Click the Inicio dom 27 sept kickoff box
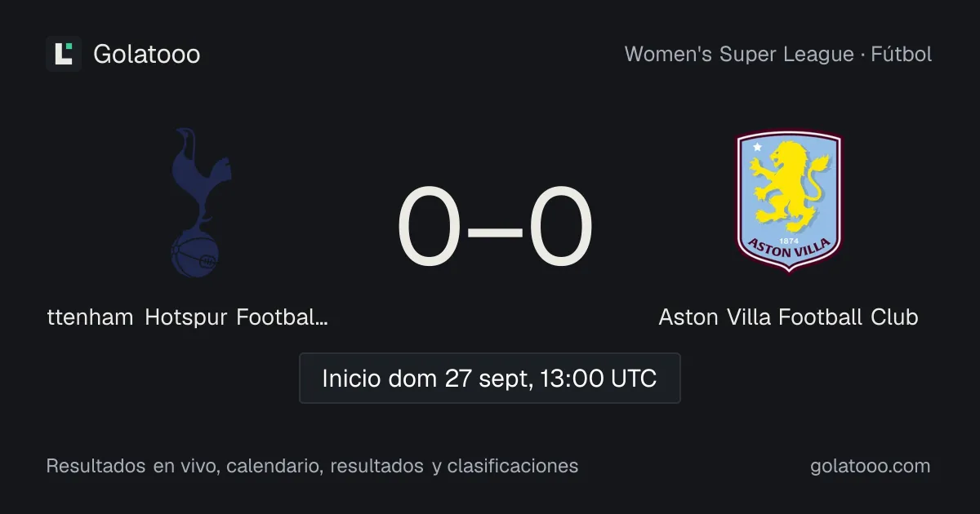 [x=490, y=379]
